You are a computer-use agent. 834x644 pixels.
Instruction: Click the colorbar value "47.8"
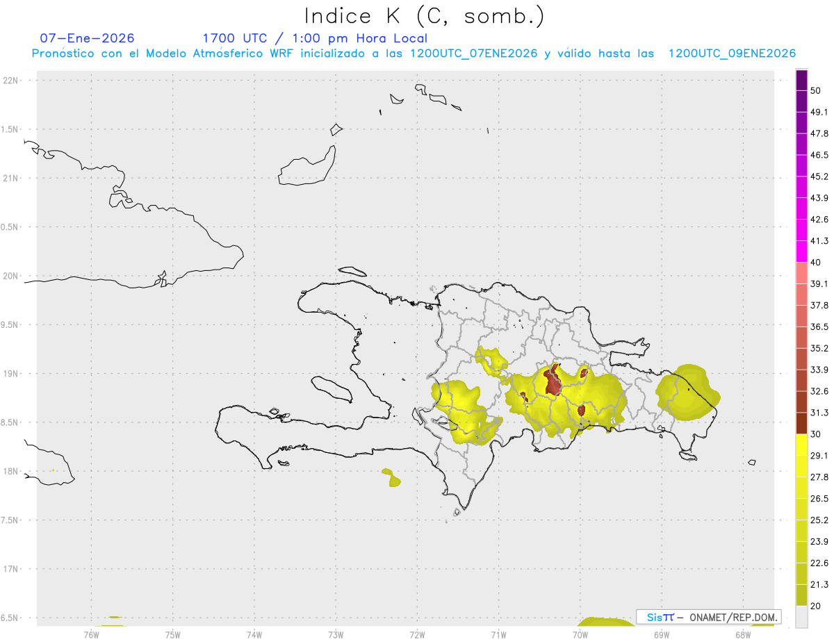coord(819,134)
